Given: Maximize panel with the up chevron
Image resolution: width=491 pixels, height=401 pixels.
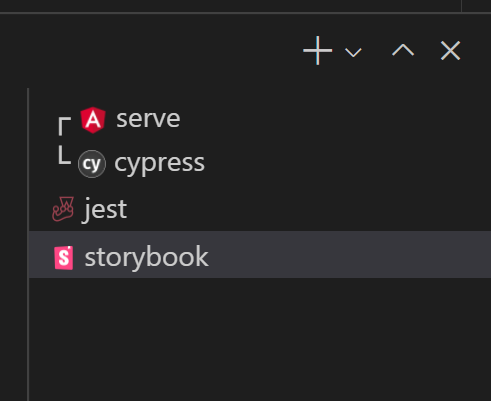Looking at the screenshot, I should click(x=403, y=50).
